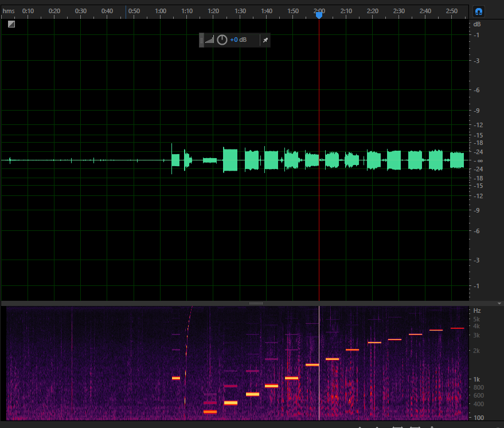Click the 2:30 mark on the timeline ruler

[399, 11]
